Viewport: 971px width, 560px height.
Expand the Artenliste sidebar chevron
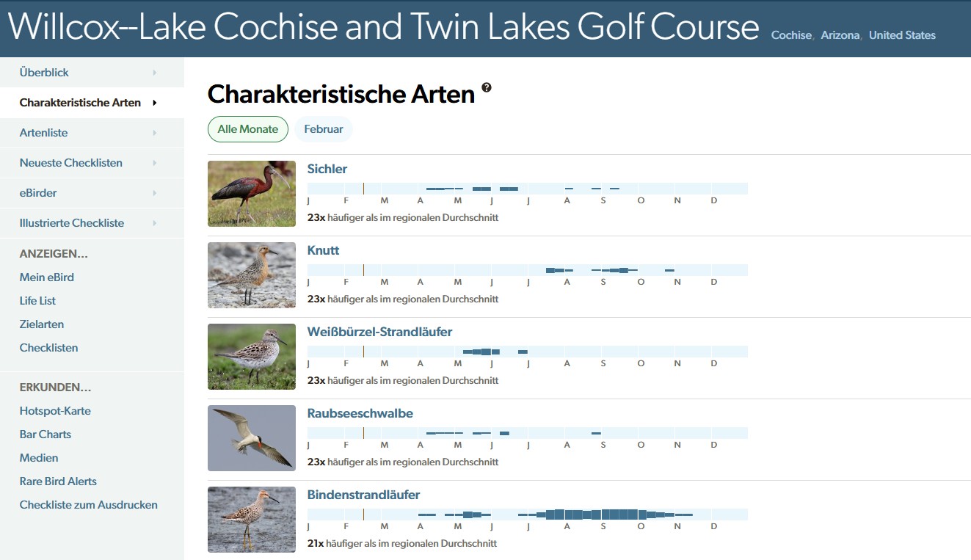pos(154,133)
